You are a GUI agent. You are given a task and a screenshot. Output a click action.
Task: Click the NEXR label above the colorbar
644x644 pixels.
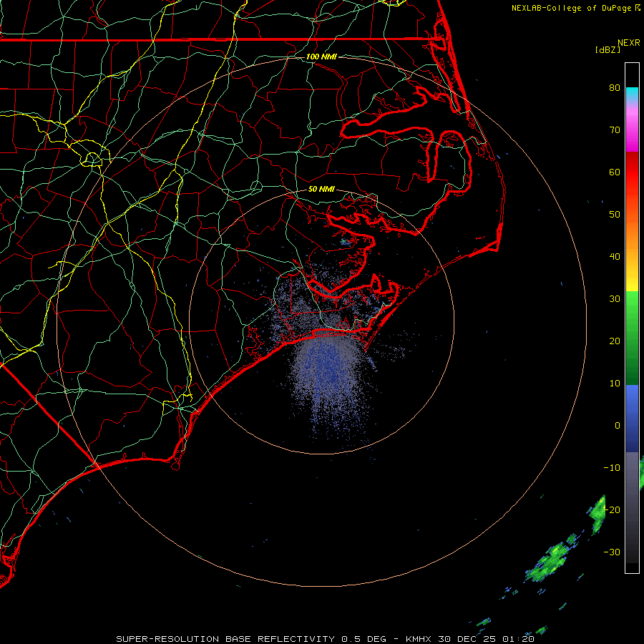point(629,43)
